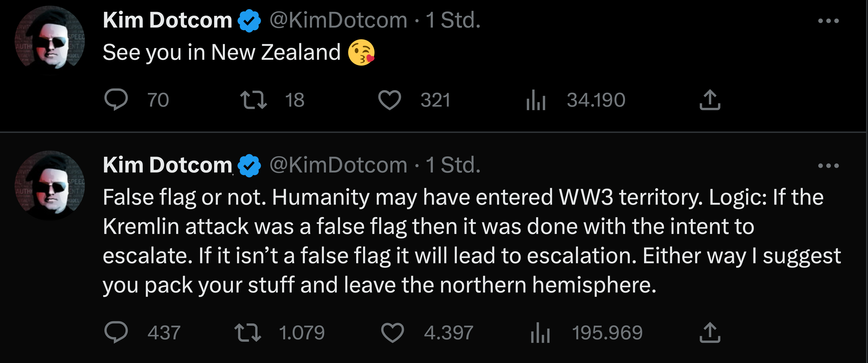
Task: Open more options on WW3 tweet
Action: pyautogui.click(x=828, y=166)
